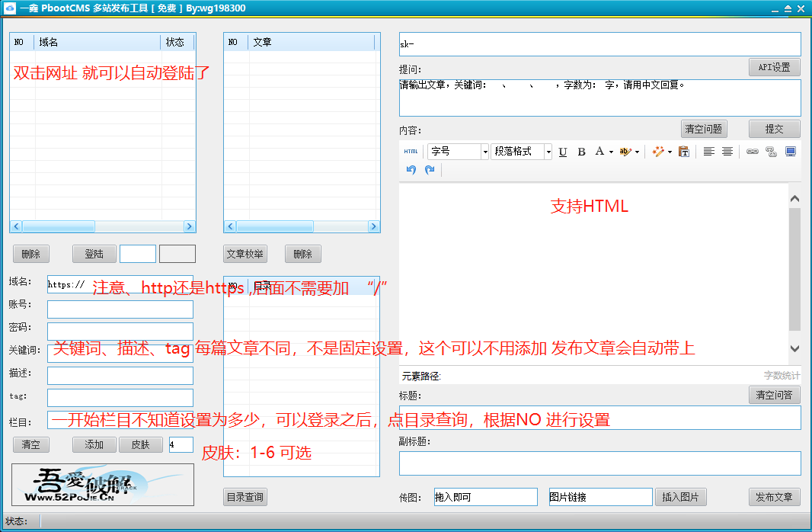The image size is (812, 532).
Task: Focus the 密码 password input field
Action: [x=120, y=332]
